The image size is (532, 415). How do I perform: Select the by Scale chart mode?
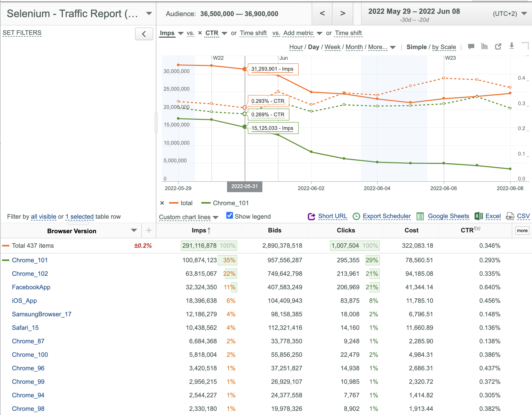pos(444,47)
